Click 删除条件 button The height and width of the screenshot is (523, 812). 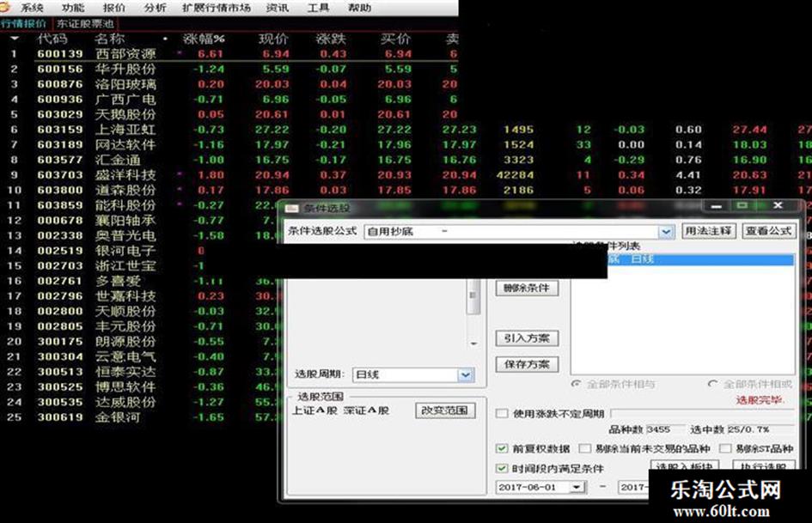point(527,288)
